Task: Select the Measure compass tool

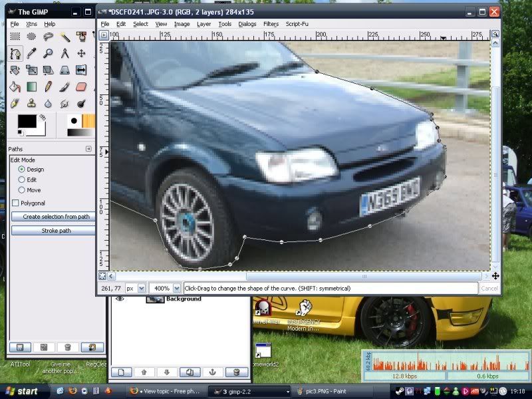Action: 65,53
